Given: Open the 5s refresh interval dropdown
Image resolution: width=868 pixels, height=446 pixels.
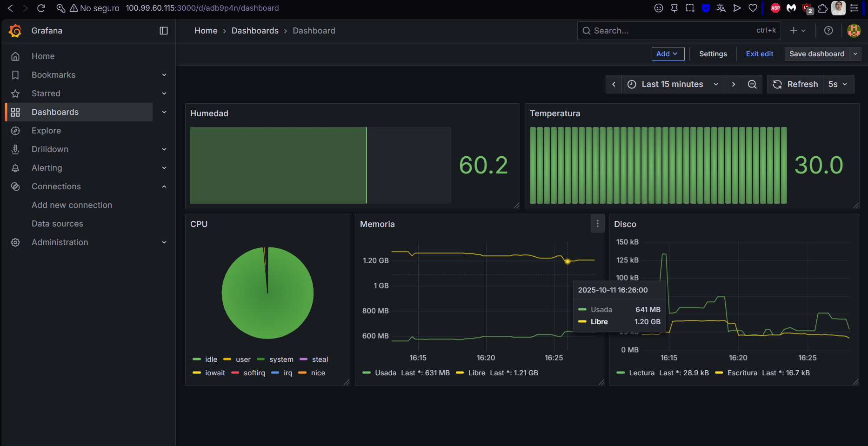Looking at the screenshot, I should pyautogui.click(x=838, y=84).
